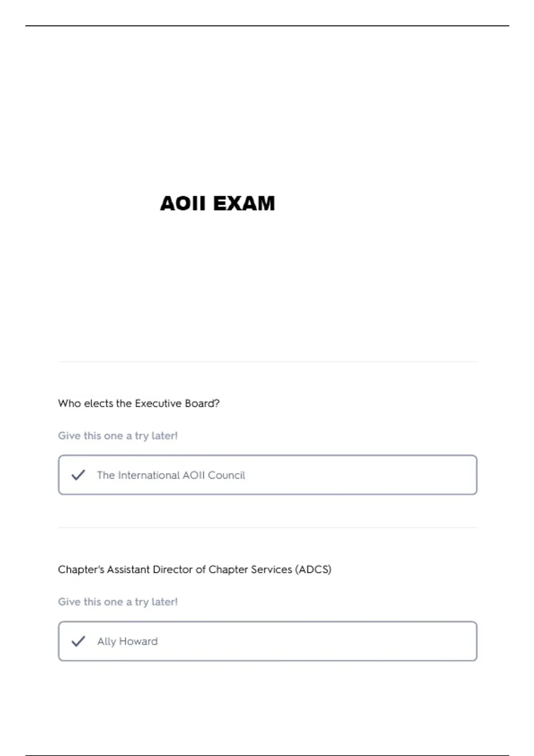Screen dimensions: 534x756
Task: Select the Ally Howard answer box
Action: pos(267,641)
